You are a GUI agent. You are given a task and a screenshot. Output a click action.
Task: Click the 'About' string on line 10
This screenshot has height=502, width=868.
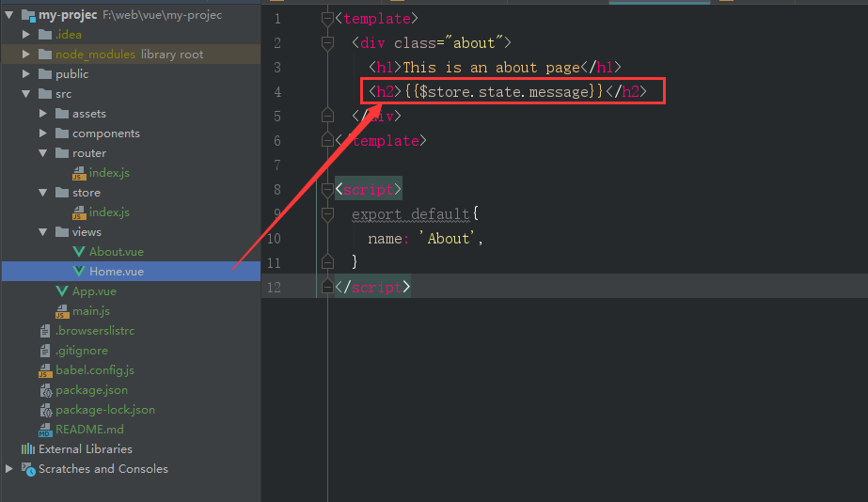pyautogui.click(x=446, y=239)
